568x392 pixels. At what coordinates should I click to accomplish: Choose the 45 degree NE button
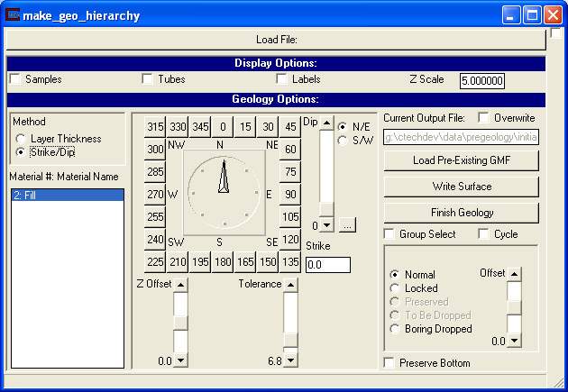290,127
